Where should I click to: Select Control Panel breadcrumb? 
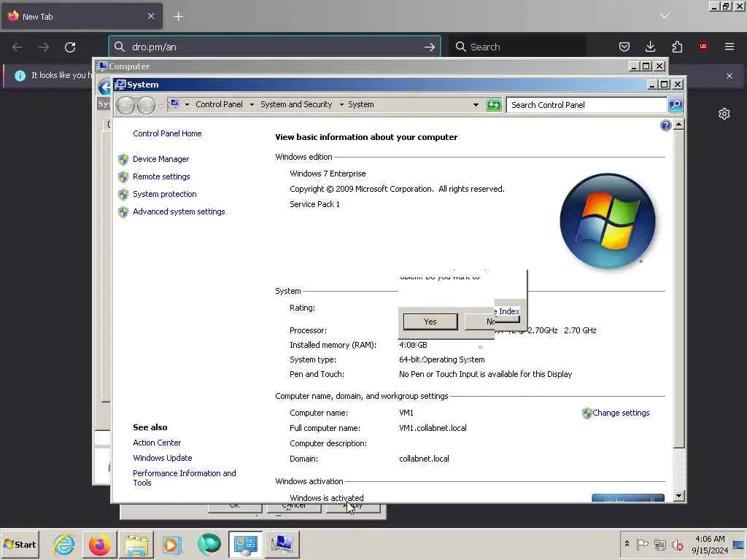[x=219, y=105]
